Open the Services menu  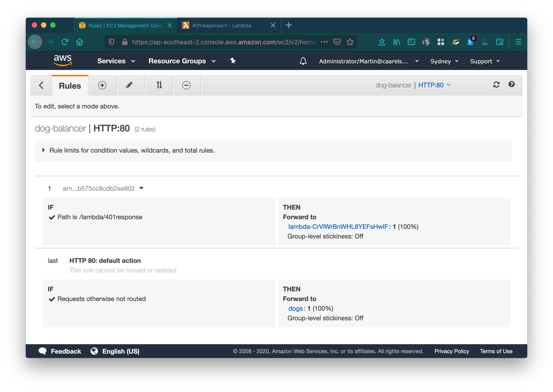pyautogui.click(x=116, y=61)
